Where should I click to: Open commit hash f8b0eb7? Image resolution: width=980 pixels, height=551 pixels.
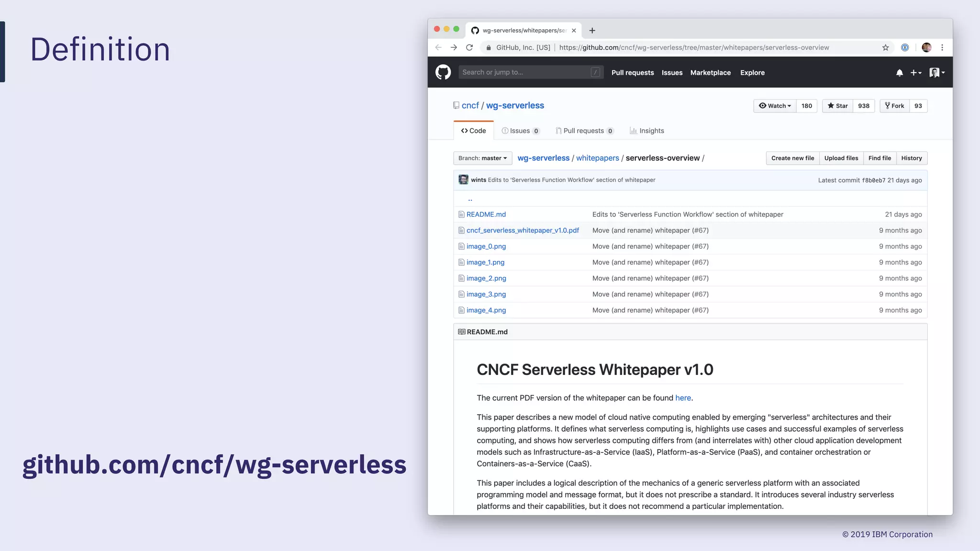pyautogui.click(x=873, y=180)
